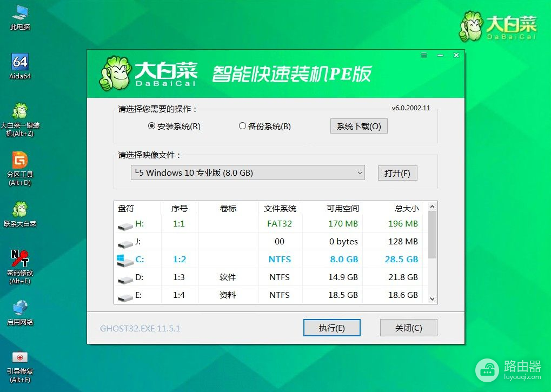Click the drive icon for J: row
Screen dimensions: 551x392
point(125,244)
